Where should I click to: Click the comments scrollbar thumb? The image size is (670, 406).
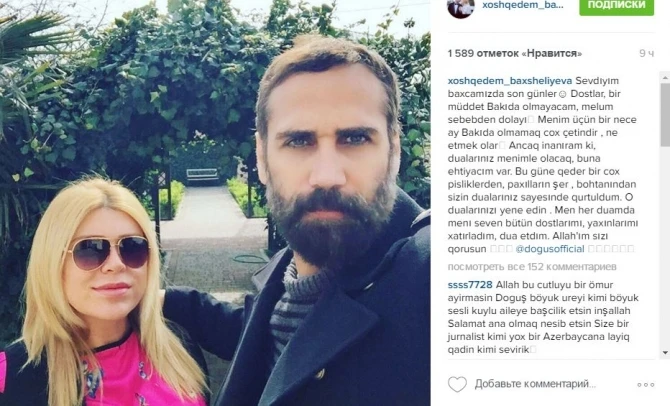[x=665, y=115]
